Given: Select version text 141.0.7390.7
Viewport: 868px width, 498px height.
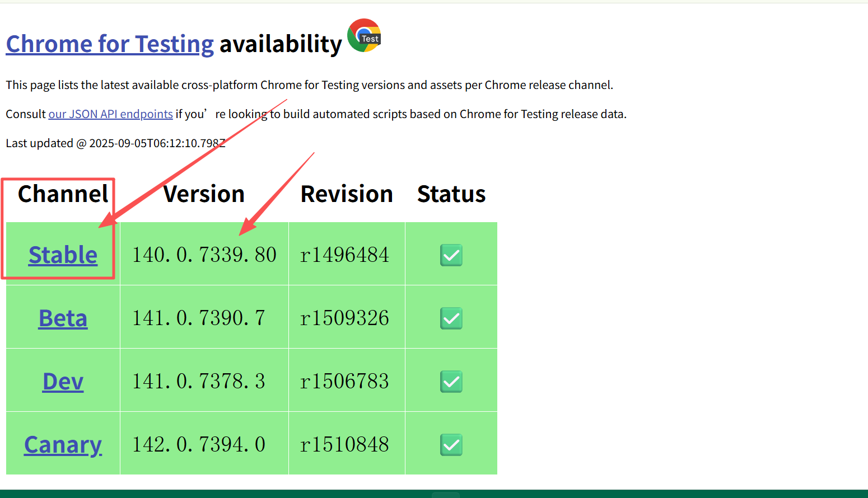Looking at the screenshot, I should [x=199, y=318].
